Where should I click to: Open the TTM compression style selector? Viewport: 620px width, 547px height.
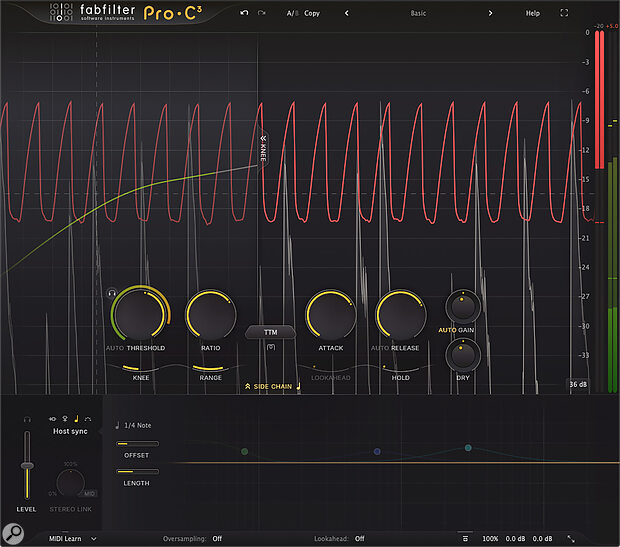(270, 332)
